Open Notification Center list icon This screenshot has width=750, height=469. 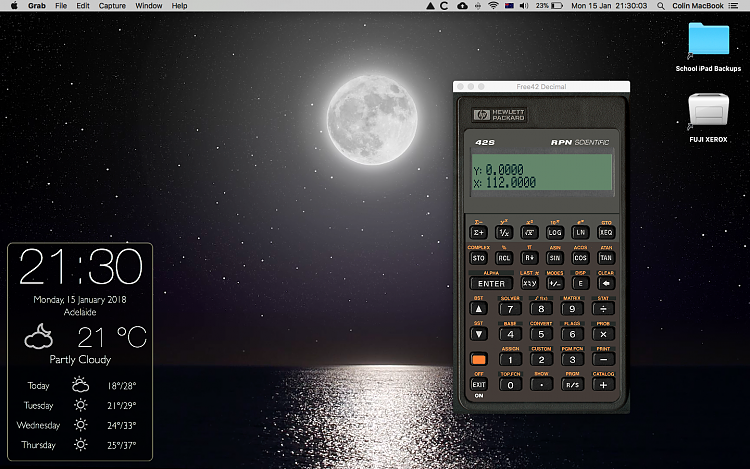coord(733,6)
